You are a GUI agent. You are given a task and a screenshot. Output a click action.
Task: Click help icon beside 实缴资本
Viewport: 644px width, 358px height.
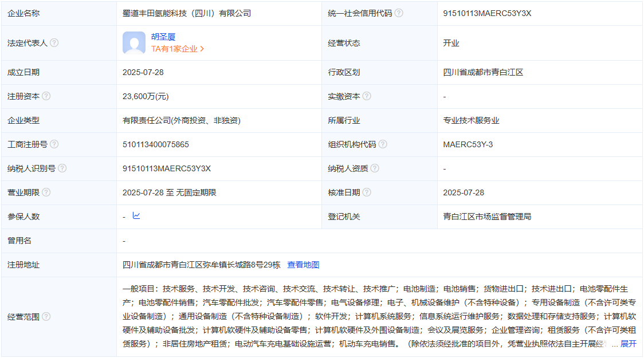click(367, 96)
